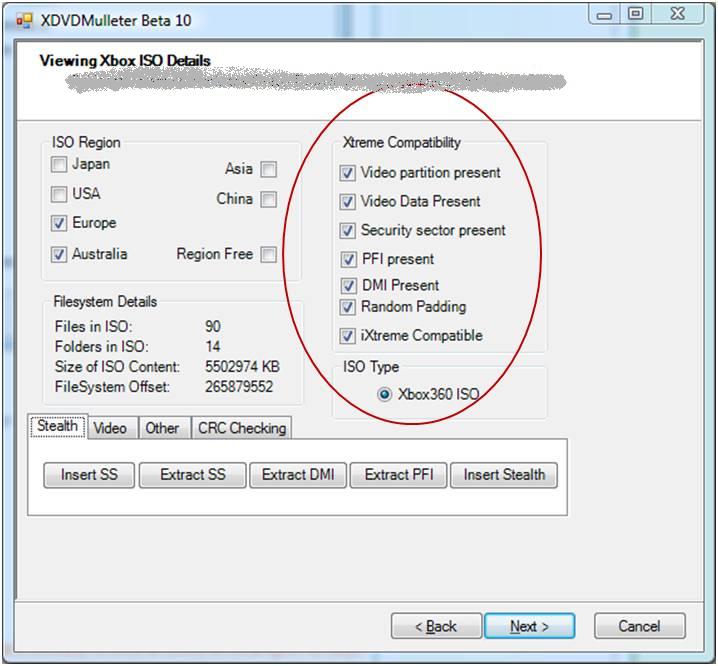Click the XDVDMulleter Beta 10 title text
This screenshot has width=718, height=666.
tap(116, 21)
